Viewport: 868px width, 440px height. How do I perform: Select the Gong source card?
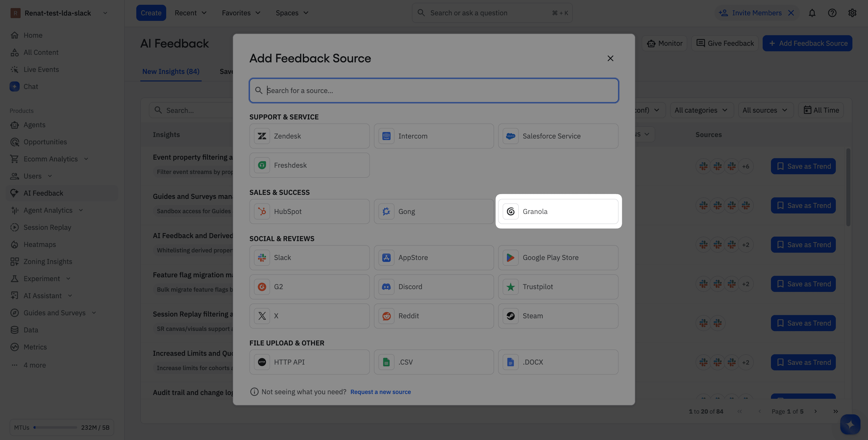click(x=434, y=212)
